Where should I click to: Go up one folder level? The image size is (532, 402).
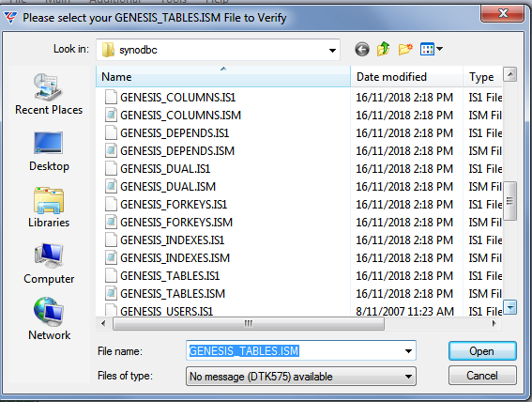click(x=384, y=49)
